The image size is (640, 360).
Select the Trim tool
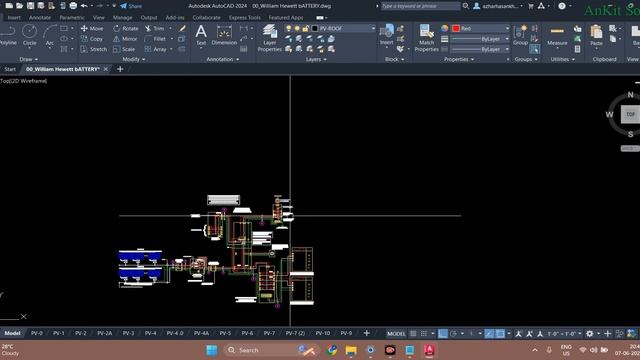tap(155, 28)
